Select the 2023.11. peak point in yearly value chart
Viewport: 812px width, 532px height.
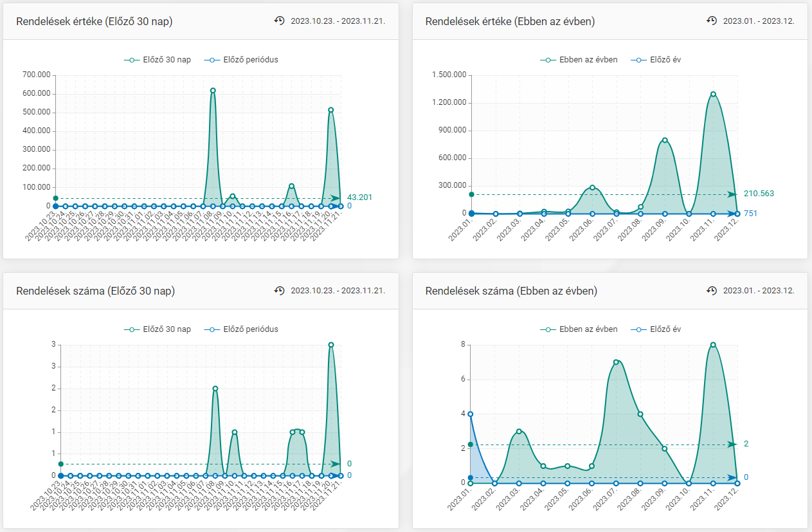[x=713, y=94]
